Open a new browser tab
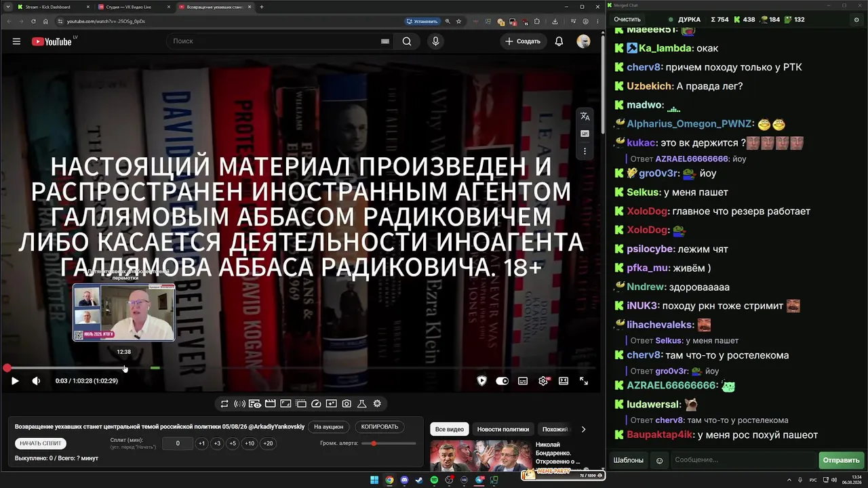The image size is (868, 488). click(x=262, y=7)
